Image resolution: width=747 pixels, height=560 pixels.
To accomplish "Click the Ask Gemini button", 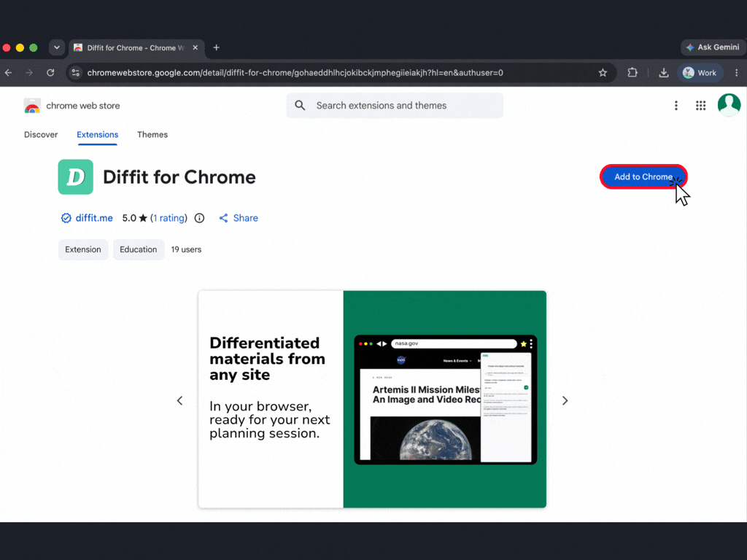I will pyautogui.click(x=713, y=47).
